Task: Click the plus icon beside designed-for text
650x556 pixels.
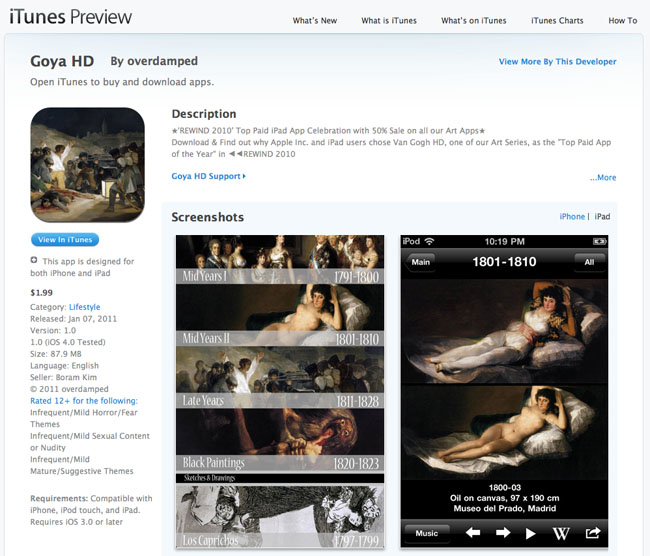Action: pos(34,260)
